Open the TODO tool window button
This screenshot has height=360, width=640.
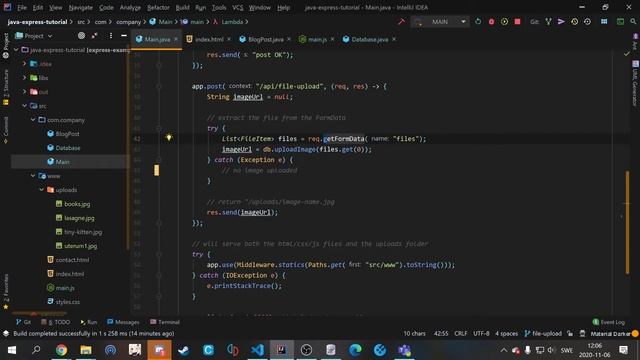[x=56, y=322]
